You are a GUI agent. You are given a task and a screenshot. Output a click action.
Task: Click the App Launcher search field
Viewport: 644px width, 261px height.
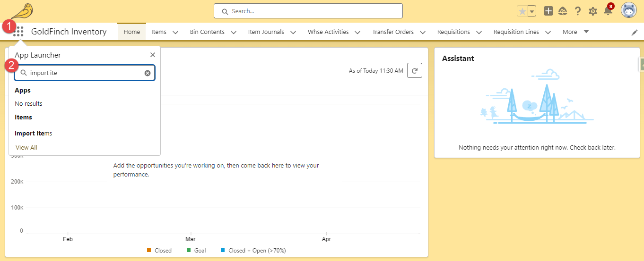[85, 73]
